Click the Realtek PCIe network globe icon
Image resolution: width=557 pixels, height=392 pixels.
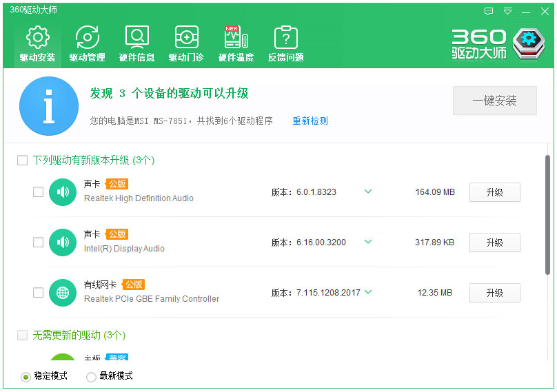63,293
